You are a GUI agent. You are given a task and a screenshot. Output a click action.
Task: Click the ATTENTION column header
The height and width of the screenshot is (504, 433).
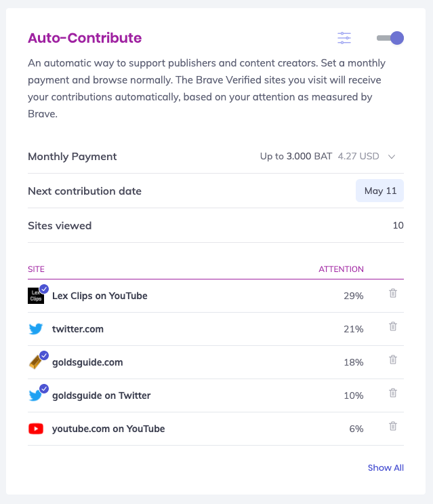click(x=341, y=269)
